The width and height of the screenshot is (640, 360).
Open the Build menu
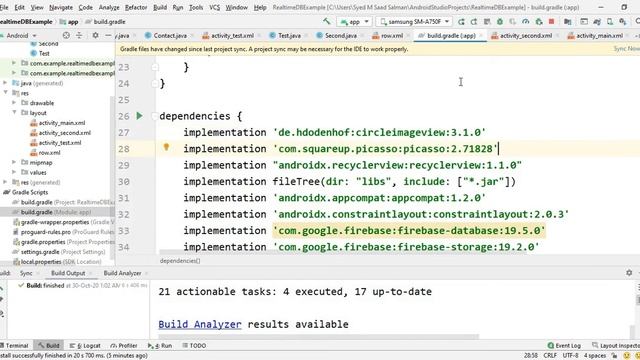click(160, 7)
